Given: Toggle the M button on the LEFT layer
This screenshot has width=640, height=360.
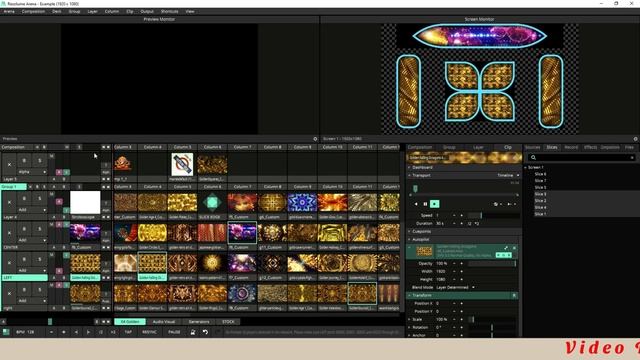Looking at the screenshot, I should (51, 255).
